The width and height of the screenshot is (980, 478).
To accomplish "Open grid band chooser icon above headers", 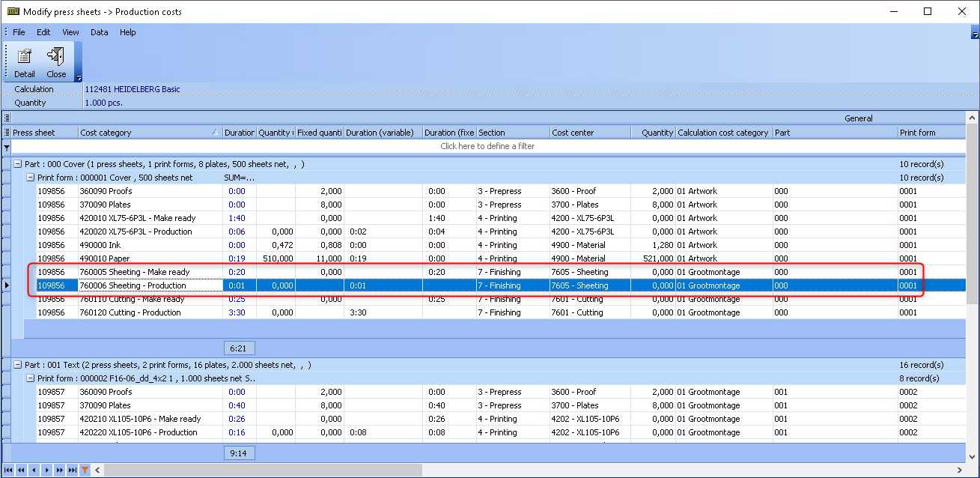I will pos(7,118).
